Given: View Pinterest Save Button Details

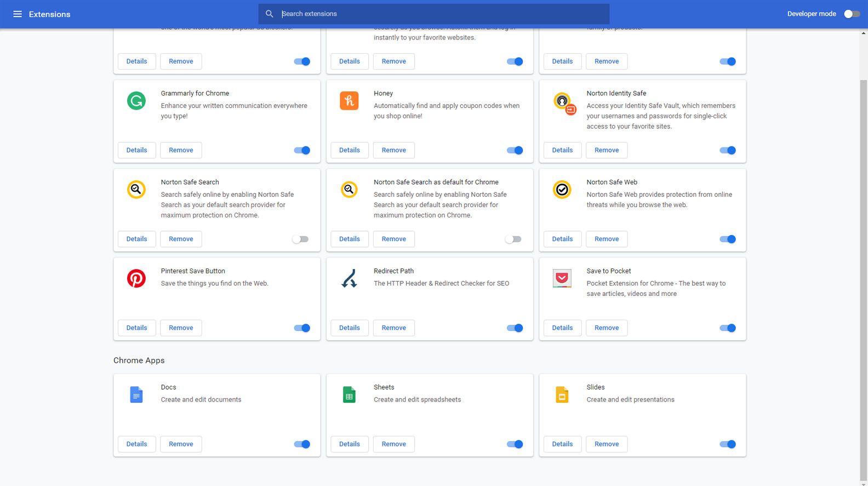Looking at the screenshot, I should pos(137,328).
